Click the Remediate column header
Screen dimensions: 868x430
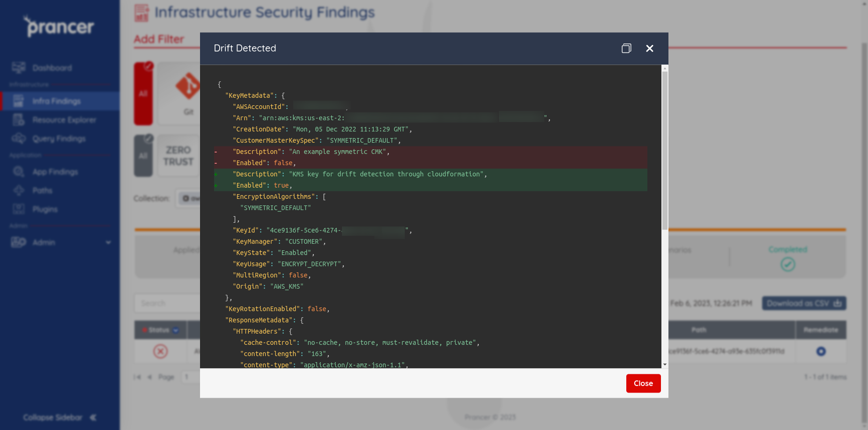[x=821, y=330]
